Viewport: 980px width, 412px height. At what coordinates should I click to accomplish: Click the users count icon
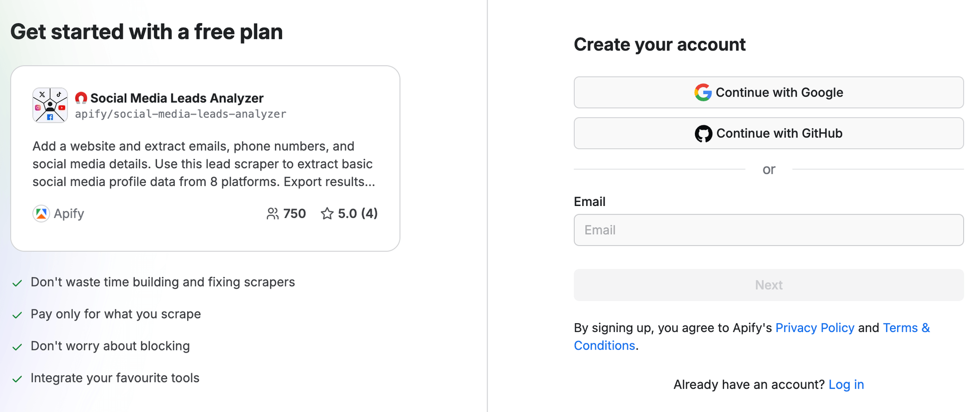tap(272, 214)
